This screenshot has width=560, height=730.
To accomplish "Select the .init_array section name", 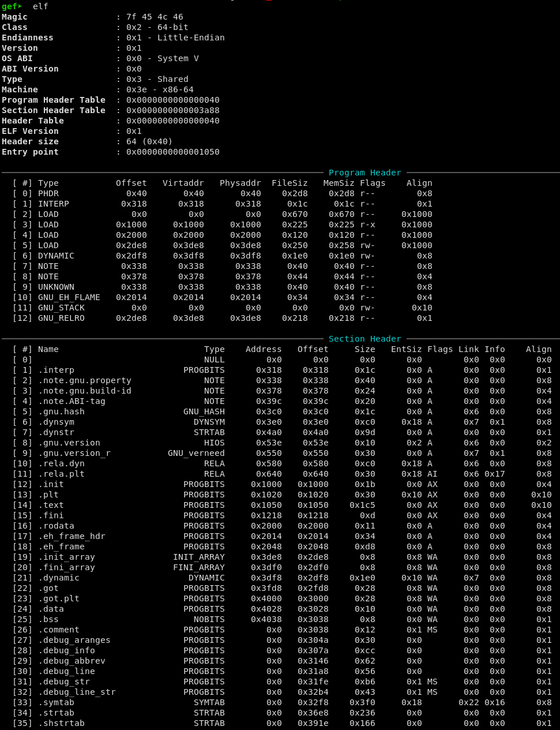I will (66, 557).
